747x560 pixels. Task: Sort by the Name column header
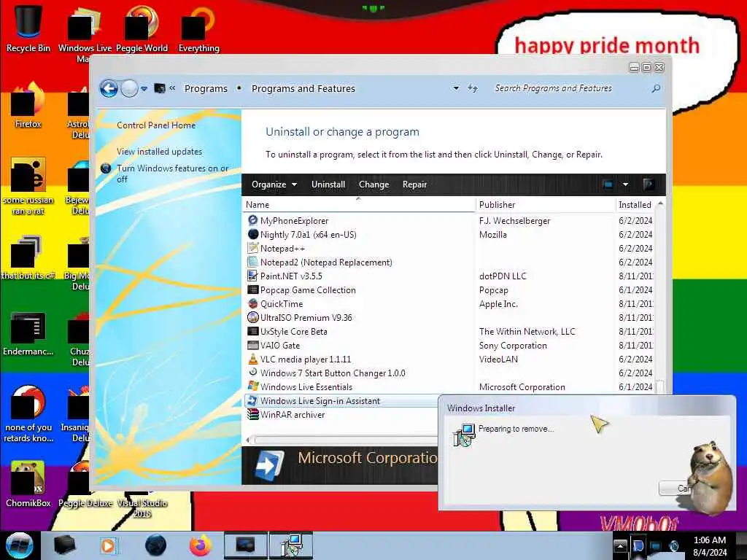click(x=360, y=205)
